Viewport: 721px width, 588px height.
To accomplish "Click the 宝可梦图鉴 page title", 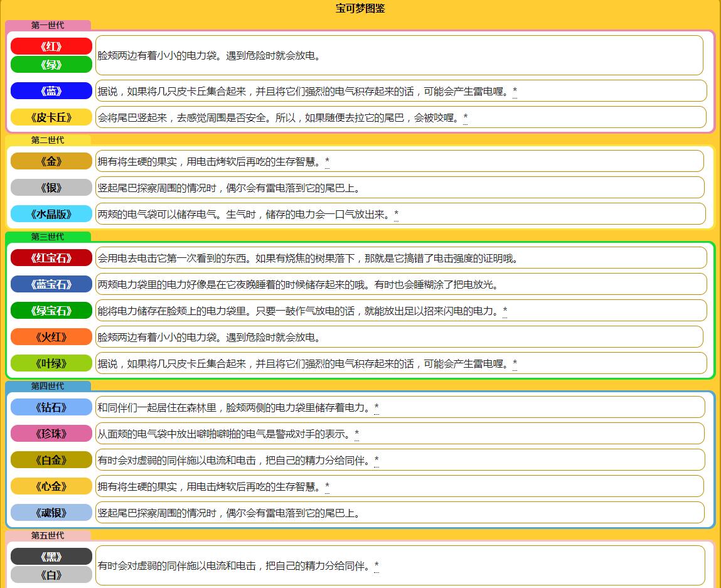I will pos(360,9).
